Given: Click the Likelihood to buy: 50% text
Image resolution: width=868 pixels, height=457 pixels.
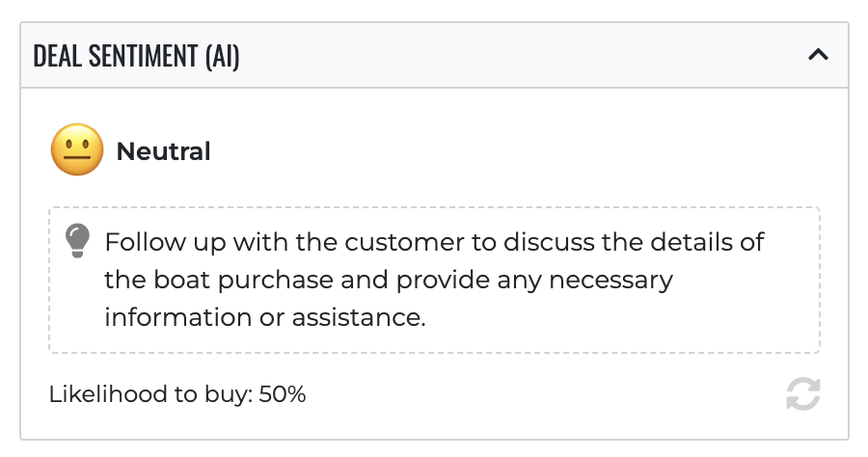Looking at the screenshot, I should [x=177, y=394].
